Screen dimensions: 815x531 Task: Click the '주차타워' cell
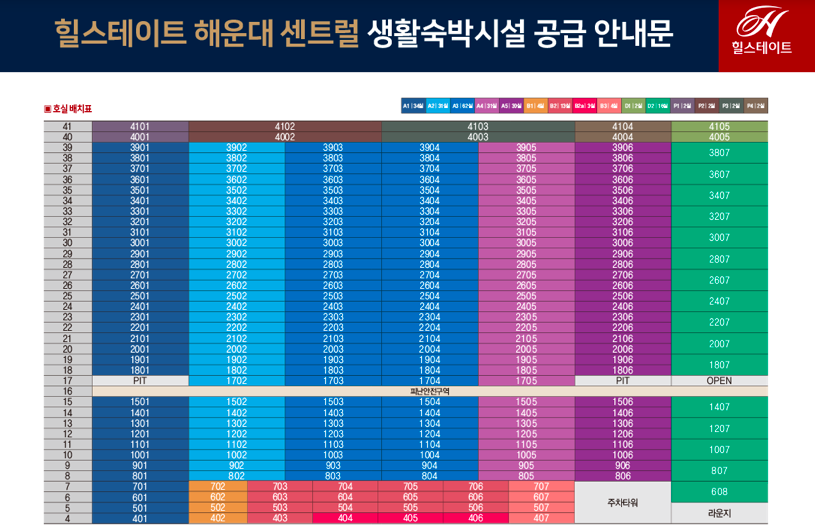coord(623,502)
